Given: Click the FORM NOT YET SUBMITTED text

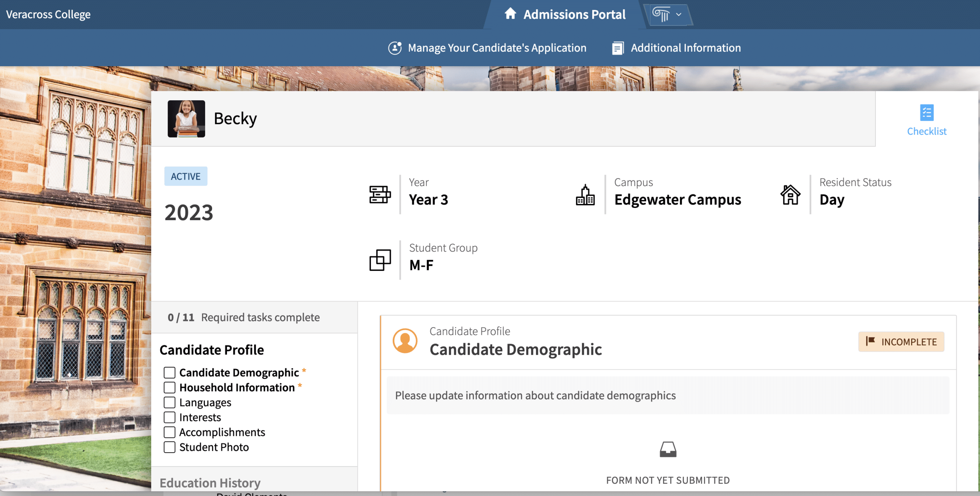Looking at the screenshot, I should 668,480.
